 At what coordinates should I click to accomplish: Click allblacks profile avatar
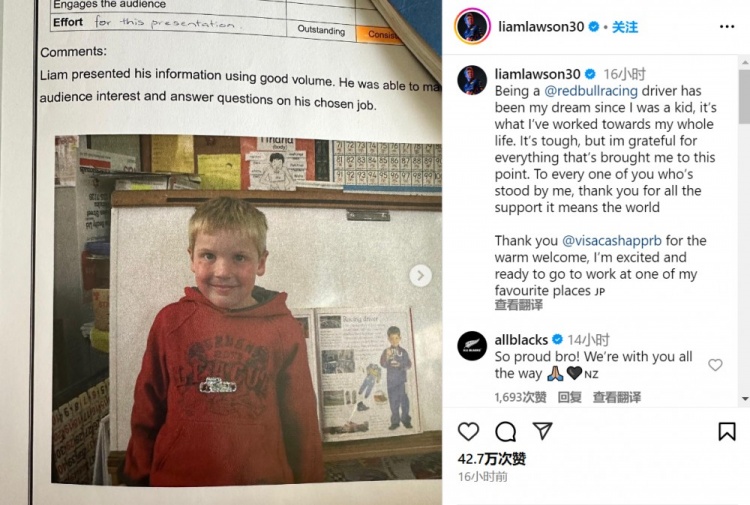(472, 345)
